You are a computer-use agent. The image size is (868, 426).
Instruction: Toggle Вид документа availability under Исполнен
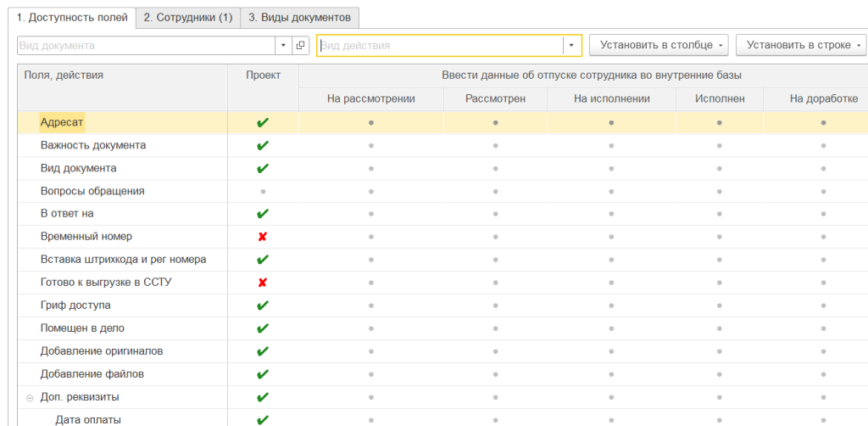[x=720, y=169]
